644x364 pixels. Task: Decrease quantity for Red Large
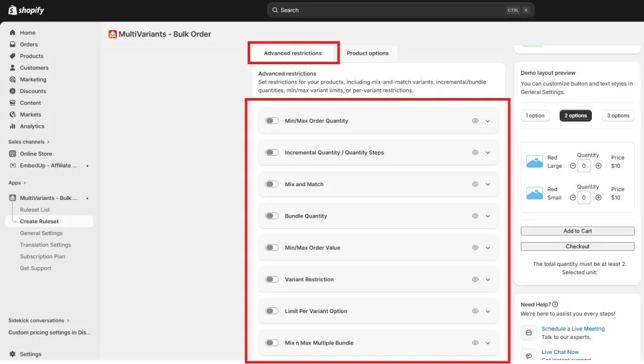572,166
